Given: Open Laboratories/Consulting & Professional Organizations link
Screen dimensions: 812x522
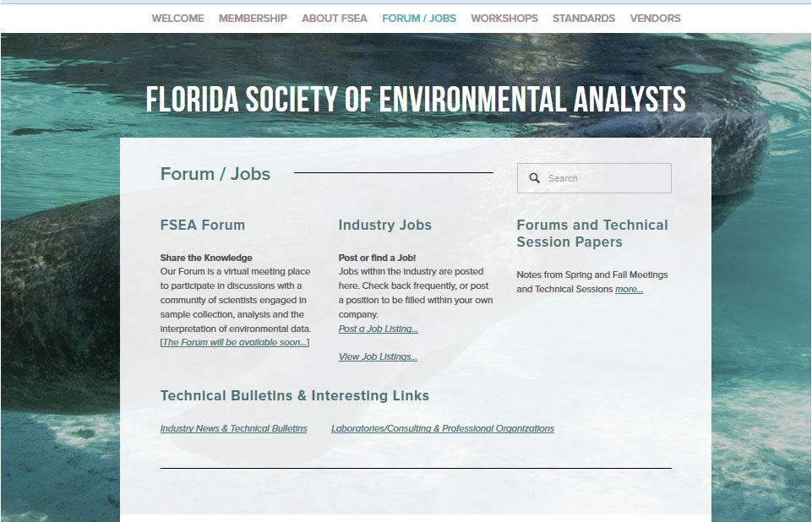Looking at the screenshot, I should (x=443, y=428).
